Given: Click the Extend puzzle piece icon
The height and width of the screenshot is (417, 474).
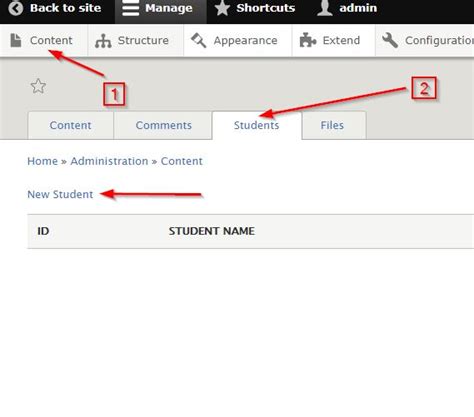Looking at the screenshot, I should [x=308, y=40].
